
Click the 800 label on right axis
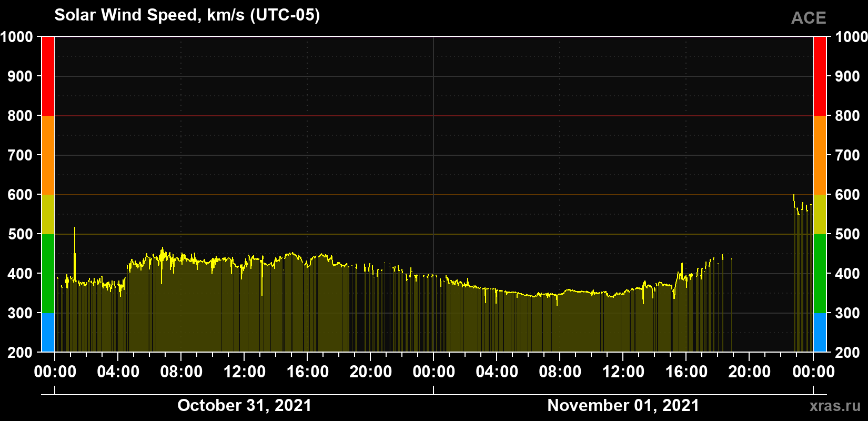[848, 116]
